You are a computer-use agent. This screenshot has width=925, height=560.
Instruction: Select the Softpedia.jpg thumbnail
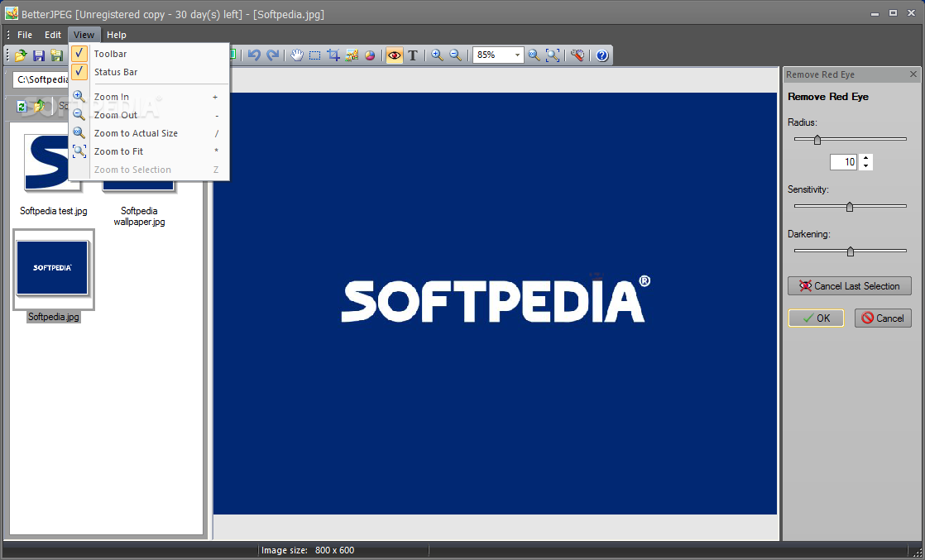[53, 269]
